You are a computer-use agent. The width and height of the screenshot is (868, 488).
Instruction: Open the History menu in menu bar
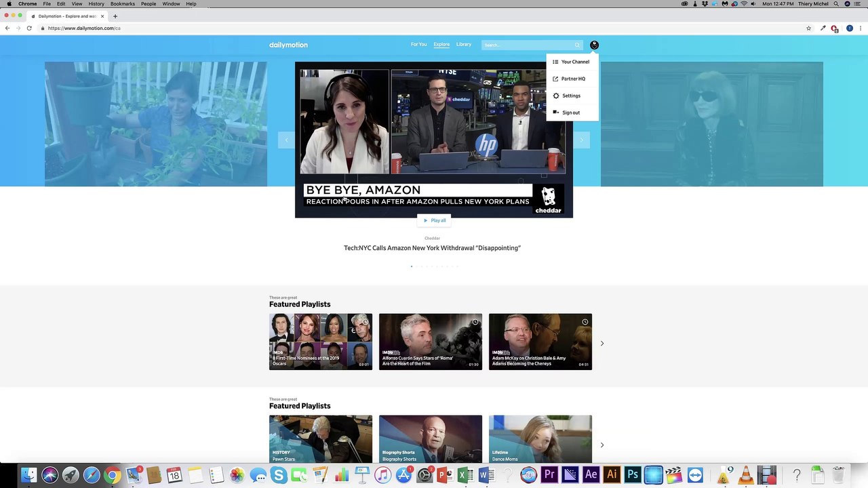pos(96,4)
